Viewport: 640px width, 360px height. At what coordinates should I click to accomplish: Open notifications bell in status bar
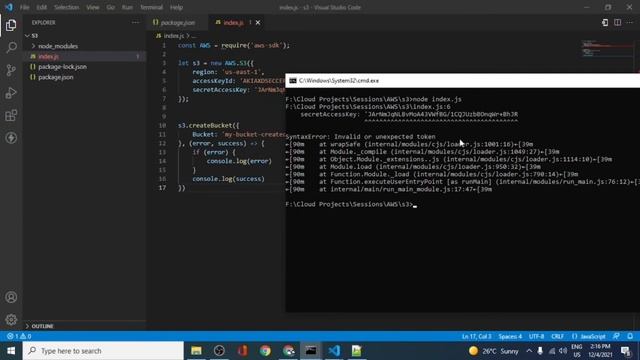coord(630,336)
